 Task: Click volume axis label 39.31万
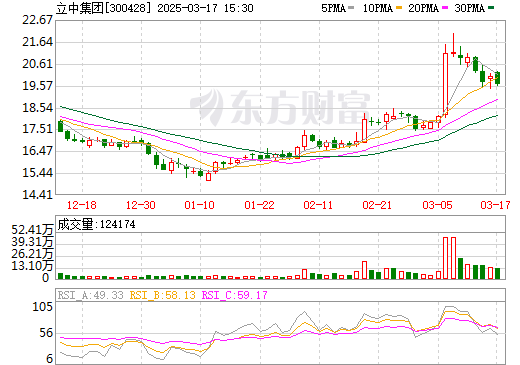click(32, 242)
